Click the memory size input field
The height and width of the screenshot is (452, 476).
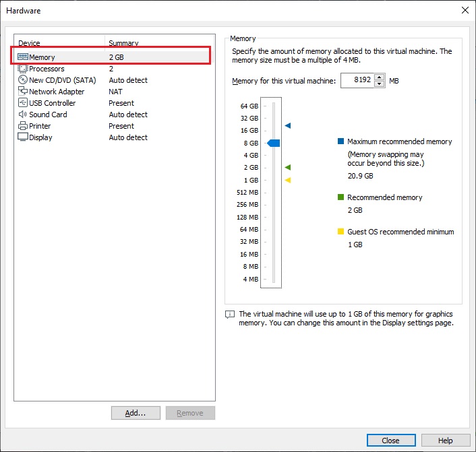point(357,80)
